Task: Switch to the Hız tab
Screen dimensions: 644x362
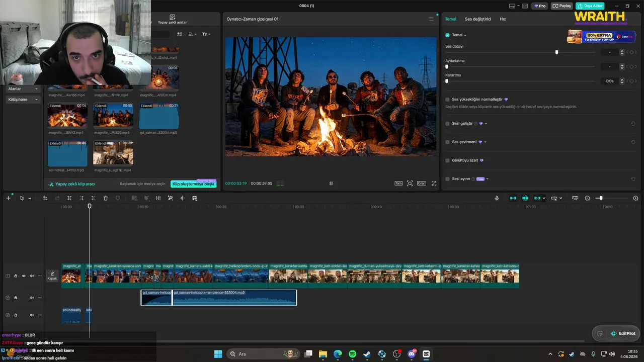Action: (503, 19)
